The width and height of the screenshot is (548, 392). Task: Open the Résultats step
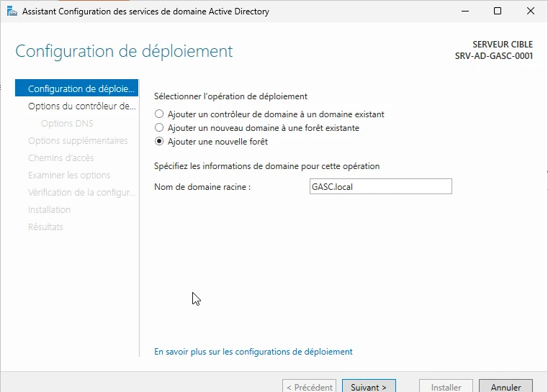coord(45,227)
